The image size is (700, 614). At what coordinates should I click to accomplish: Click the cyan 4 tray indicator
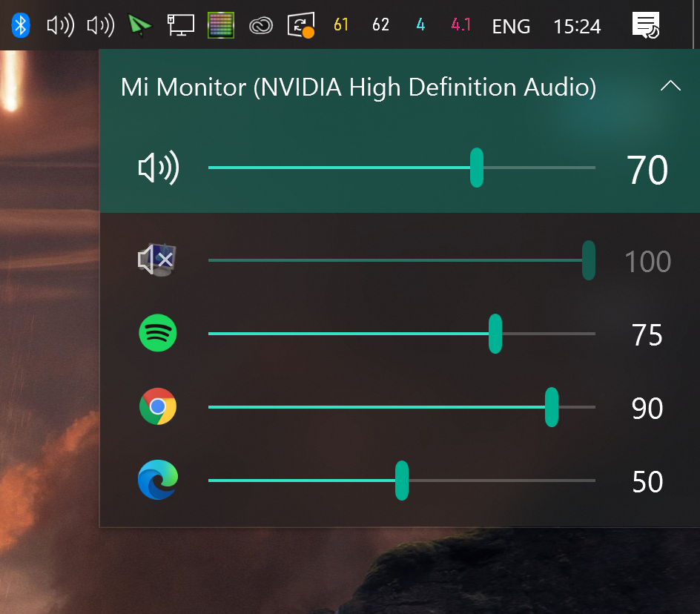420,24
